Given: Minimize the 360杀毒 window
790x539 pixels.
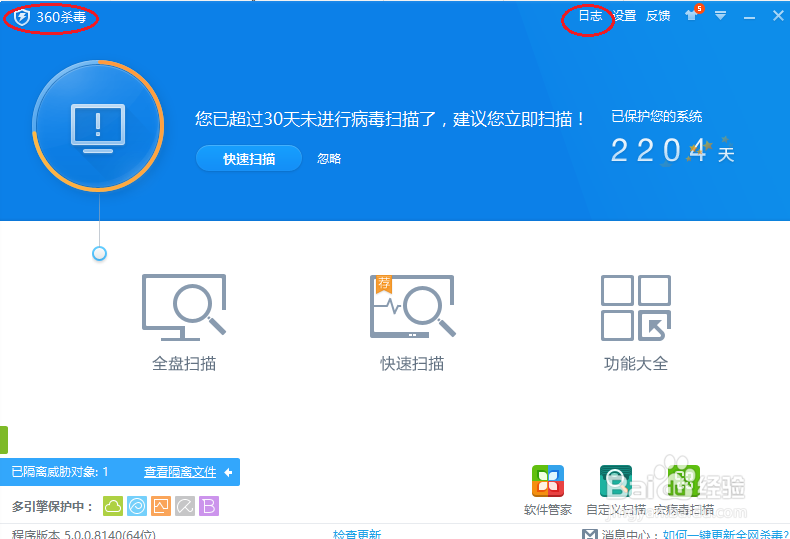Looking at the screenshot, I should 749,18.
